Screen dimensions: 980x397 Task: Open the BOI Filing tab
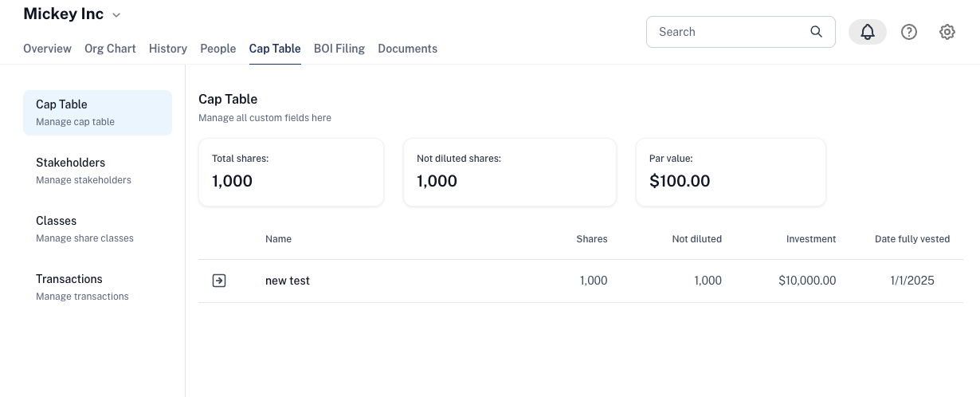coord(339,49)
